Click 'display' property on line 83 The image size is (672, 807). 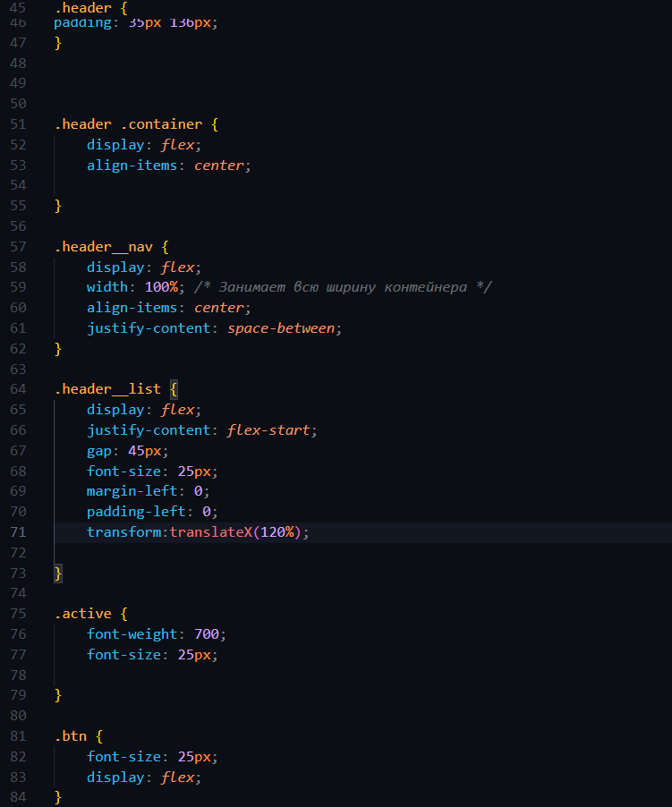click(x=115, y=777)
